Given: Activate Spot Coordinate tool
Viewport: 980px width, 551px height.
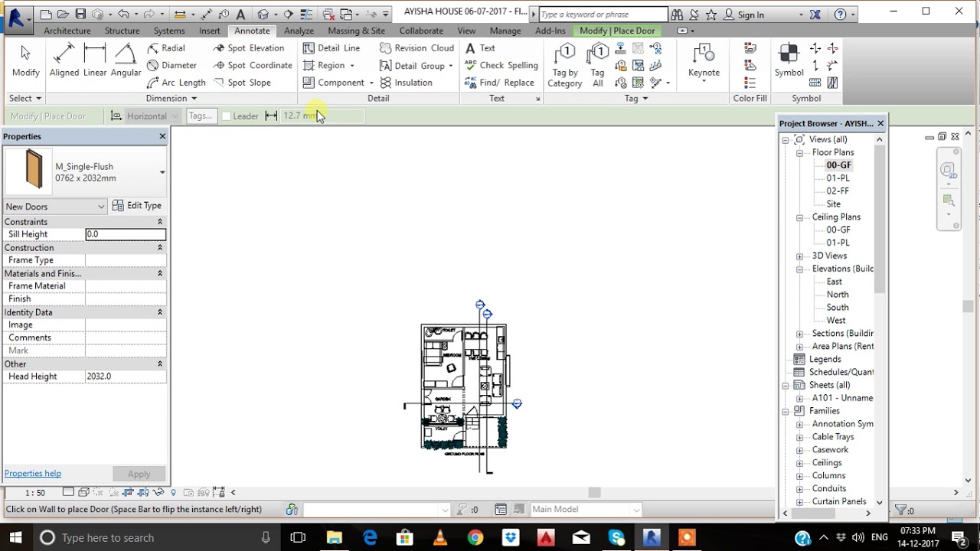Looking at the screenshot, I should [x=253, y=65].
